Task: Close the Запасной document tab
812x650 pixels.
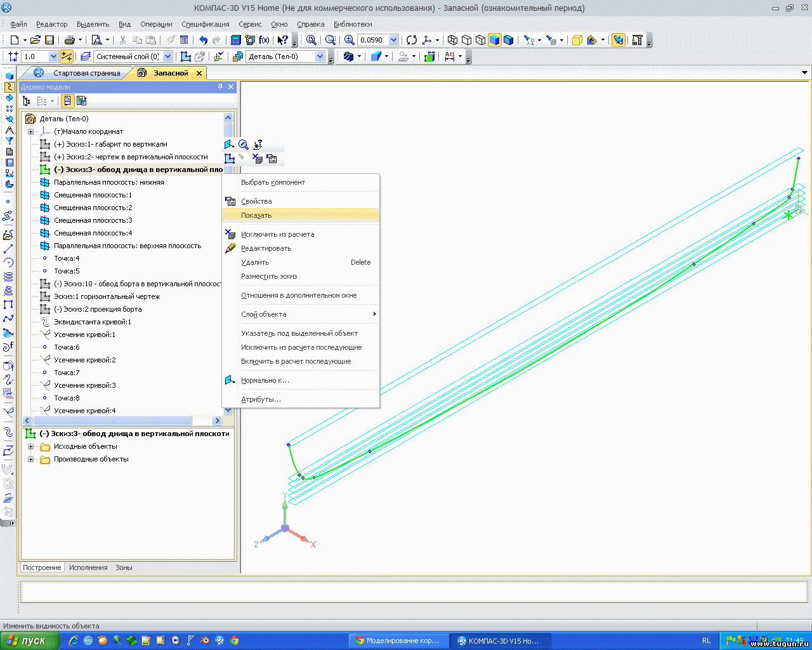Action: 199,73
